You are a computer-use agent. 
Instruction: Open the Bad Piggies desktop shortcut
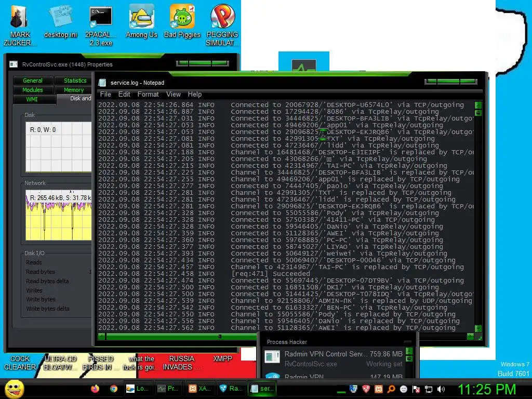(x=182, y=22)
